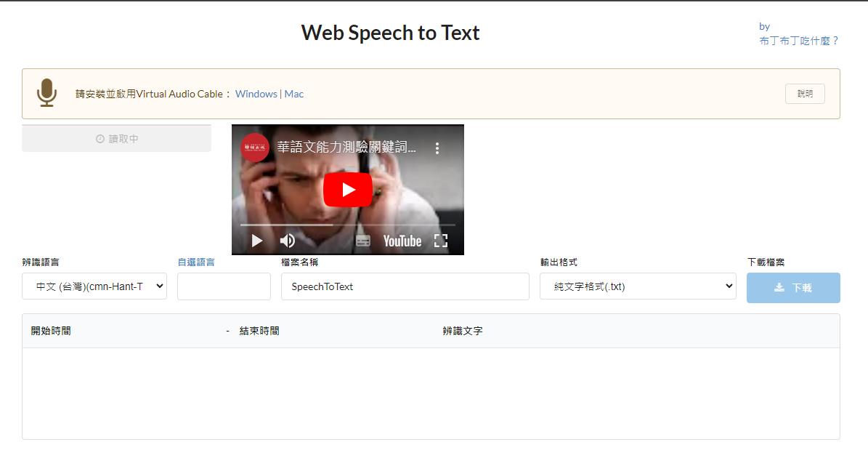Image resolution: width=868 pixels, height=450 pixels.
Task: Open the Windows Virtual Audio Cable link
Action: [256, 94]
